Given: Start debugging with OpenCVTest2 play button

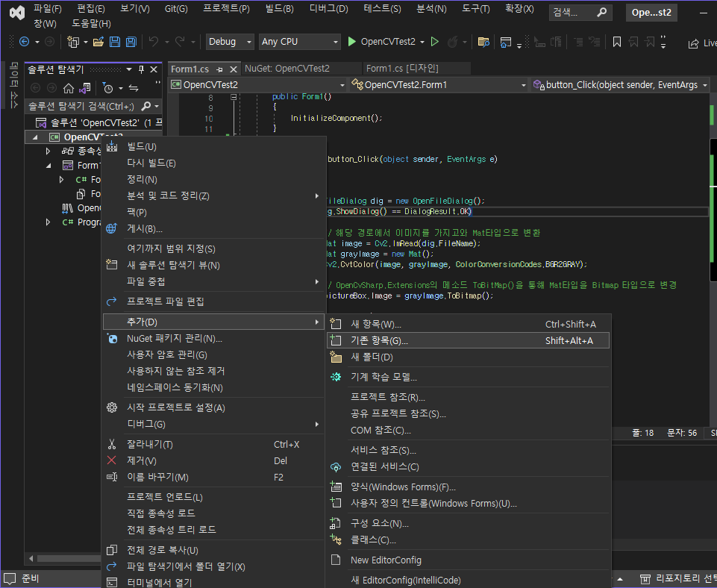Looking at the screenshot, I should click(x=351, y=42).
